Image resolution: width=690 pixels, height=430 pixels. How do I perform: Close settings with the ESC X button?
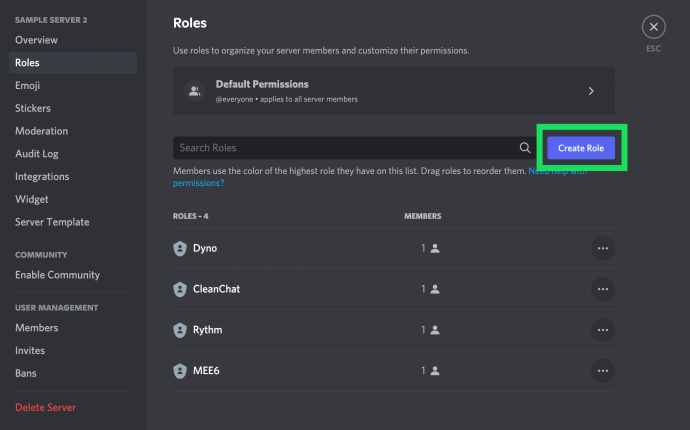(653, 27)
